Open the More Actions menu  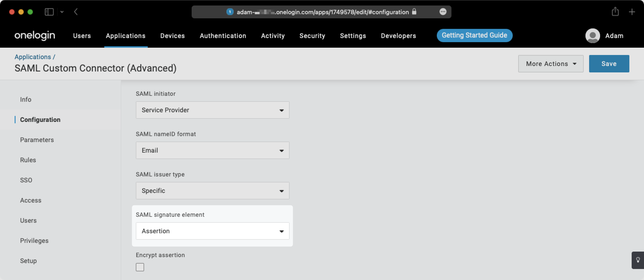point(550,64)
